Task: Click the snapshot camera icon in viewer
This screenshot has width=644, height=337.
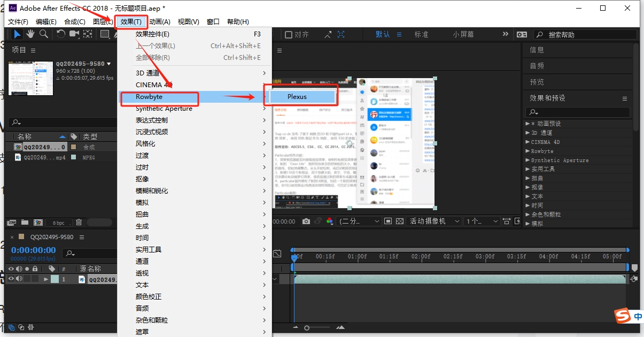Action: pos(306,221)
